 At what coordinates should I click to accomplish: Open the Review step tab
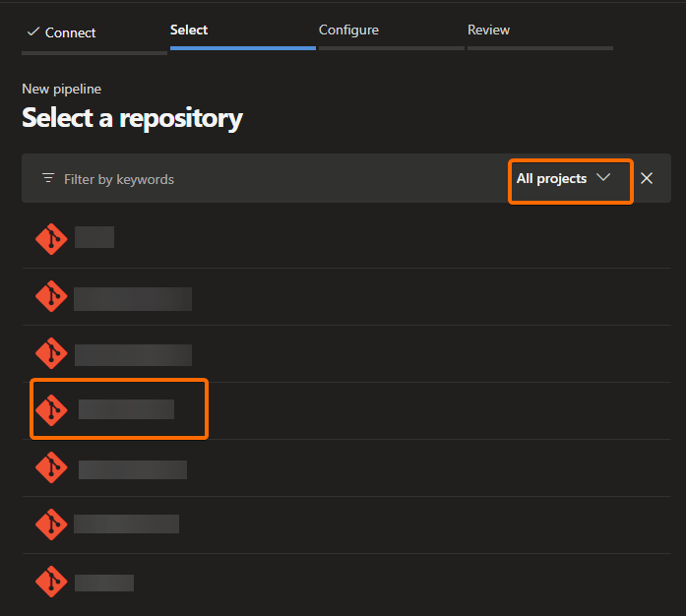(488, 31)
